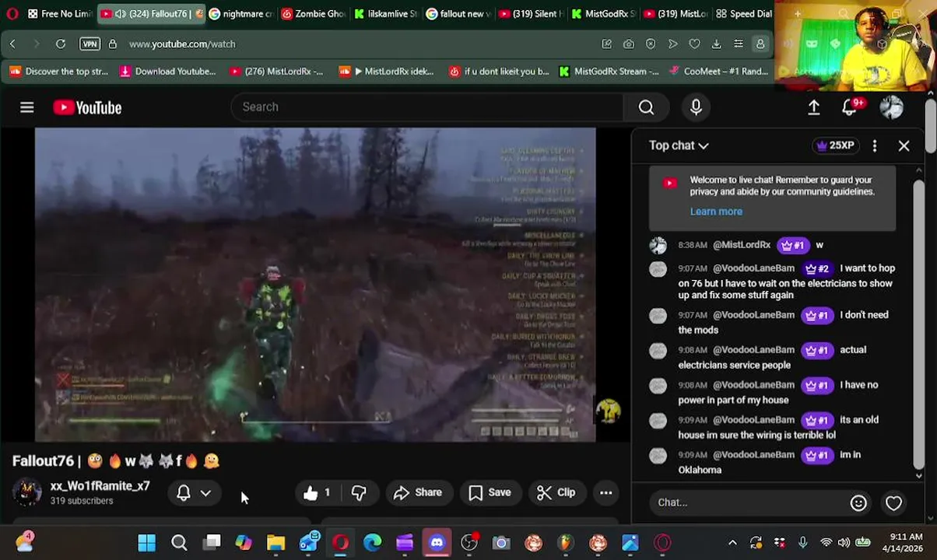
Task: Switch to the nightmare Google tab
Action: click(240, 13)
